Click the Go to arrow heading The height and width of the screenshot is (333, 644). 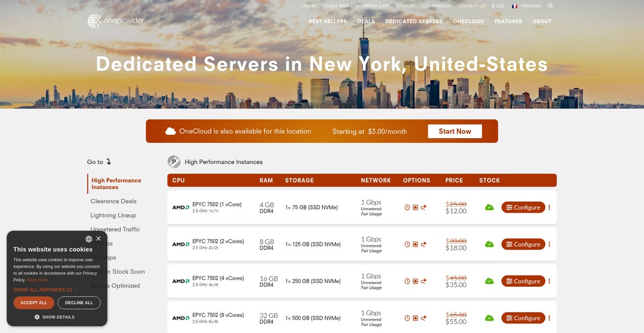coord(99,162)
